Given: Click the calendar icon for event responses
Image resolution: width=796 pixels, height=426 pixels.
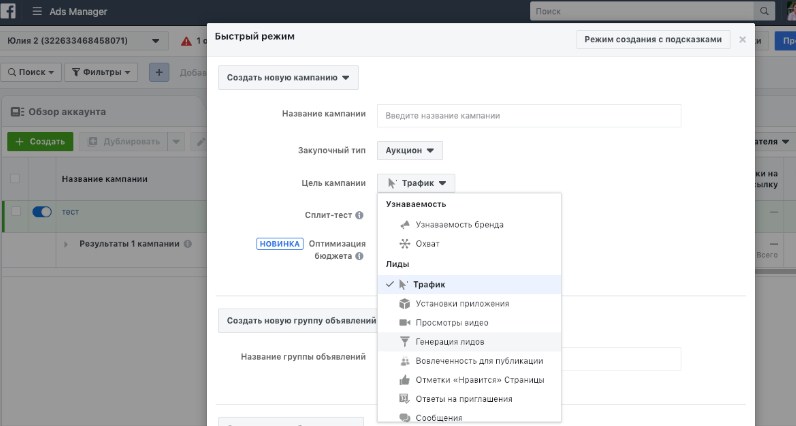Looking at the screenshot, I should coord(405,399).
